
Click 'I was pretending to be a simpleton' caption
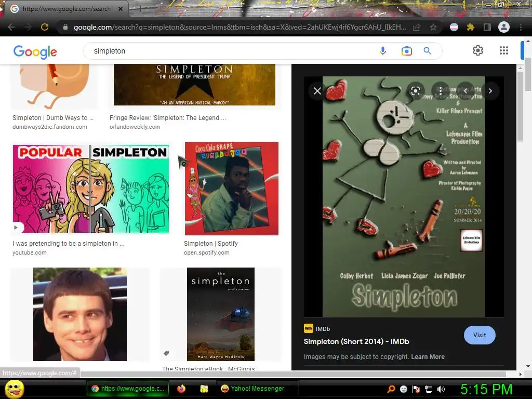click(x=69, y=244)
